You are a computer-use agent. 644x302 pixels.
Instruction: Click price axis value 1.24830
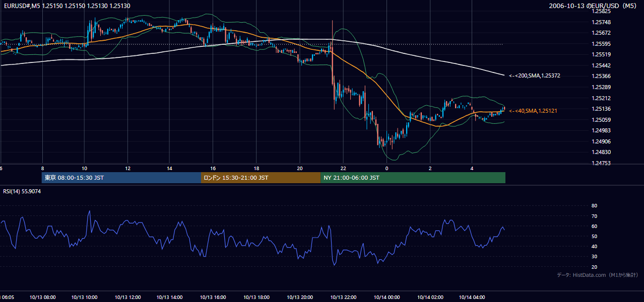pyautogui.click(x=600, y=152)
